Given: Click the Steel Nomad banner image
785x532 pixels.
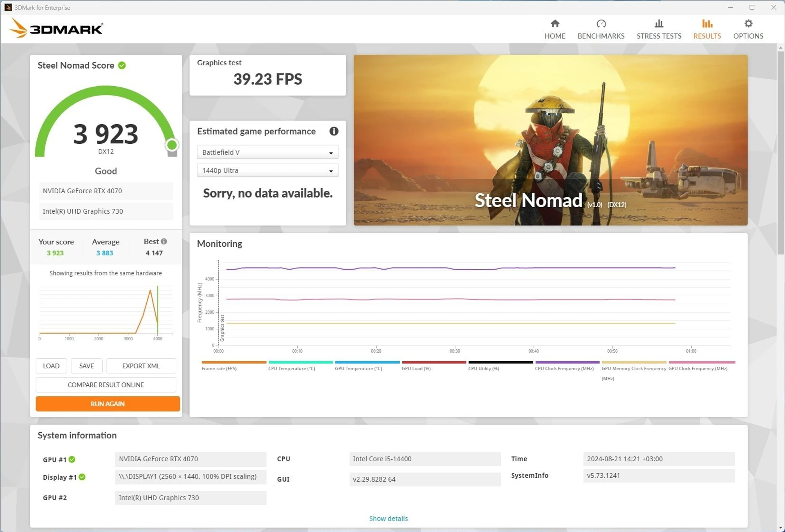Looking at the screenshot, I should tap(550, 140).
